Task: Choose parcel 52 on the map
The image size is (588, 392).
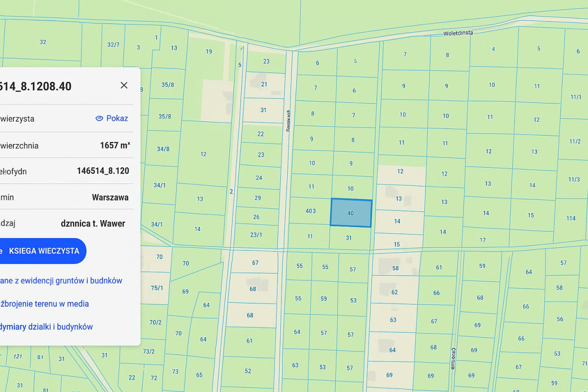Action: [248, 371]
